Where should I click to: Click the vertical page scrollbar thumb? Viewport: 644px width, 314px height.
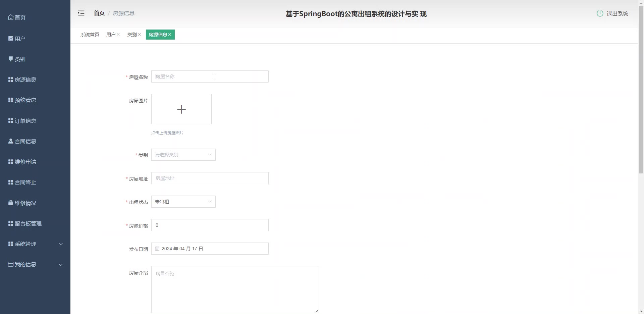pyautogui.click(x=641, y=90)
